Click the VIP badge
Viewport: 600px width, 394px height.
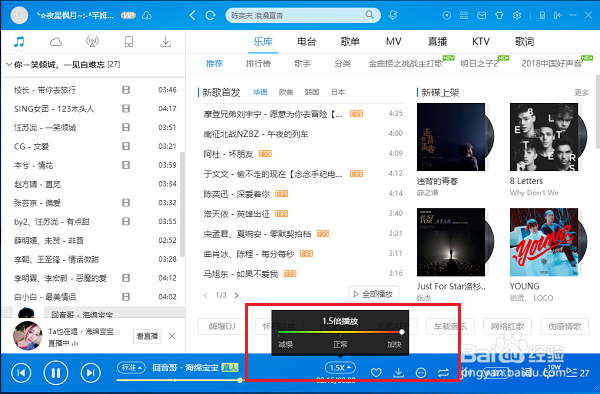point(128,15)
